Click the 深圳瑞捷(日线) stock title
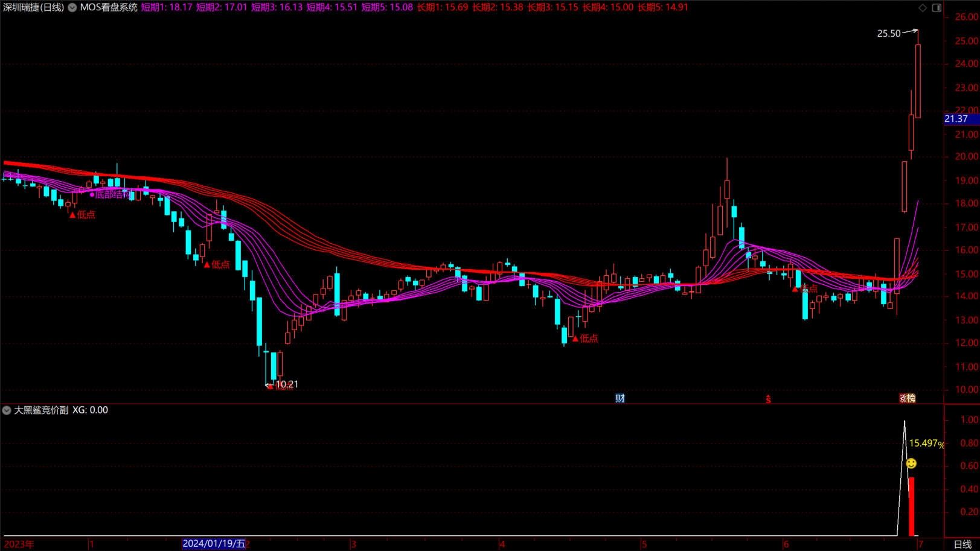This screenshot has height=551, width=980. tap(34, 8)
